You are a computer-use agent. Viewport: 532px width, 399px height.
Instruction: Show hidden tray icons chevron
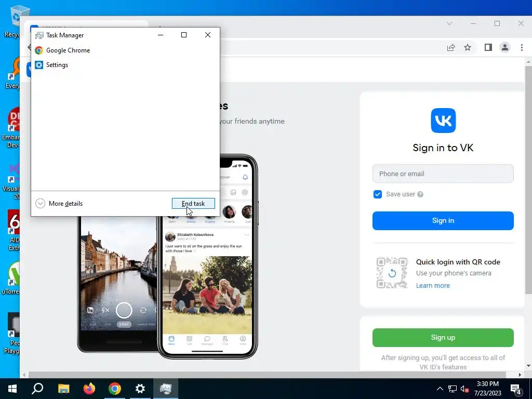440,389
